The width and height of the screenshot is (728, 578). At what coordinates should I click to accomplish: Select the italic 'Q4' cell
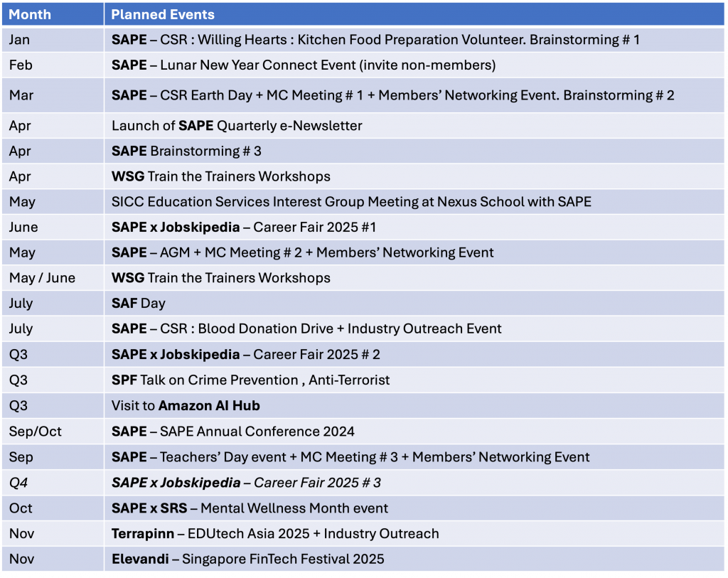[x=53, y=483]
